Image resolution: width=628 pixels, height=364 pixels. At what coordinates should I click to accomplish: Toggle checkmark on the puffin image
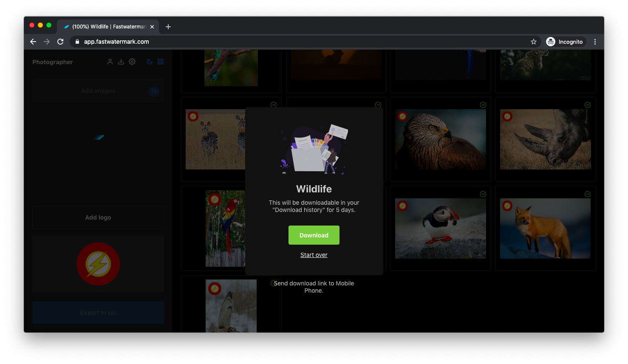pyautogui.click(x=483, y=194)
